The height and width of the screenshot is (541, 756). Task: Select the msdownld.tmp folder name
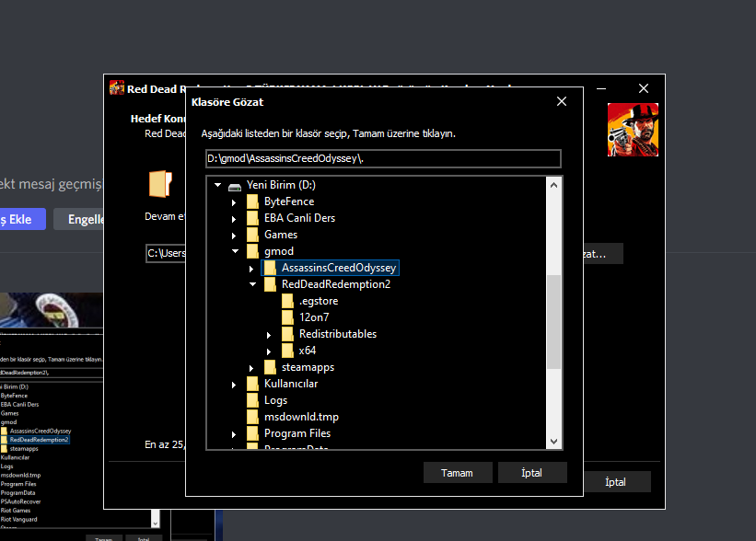(301, 417)
